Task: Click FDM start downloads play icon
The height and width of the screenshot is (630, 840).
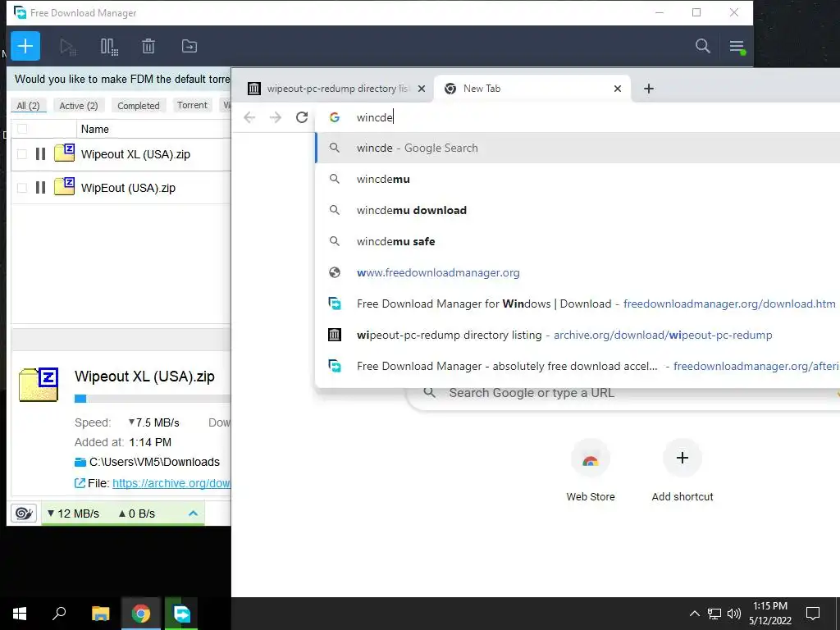Action: (67, 47)
